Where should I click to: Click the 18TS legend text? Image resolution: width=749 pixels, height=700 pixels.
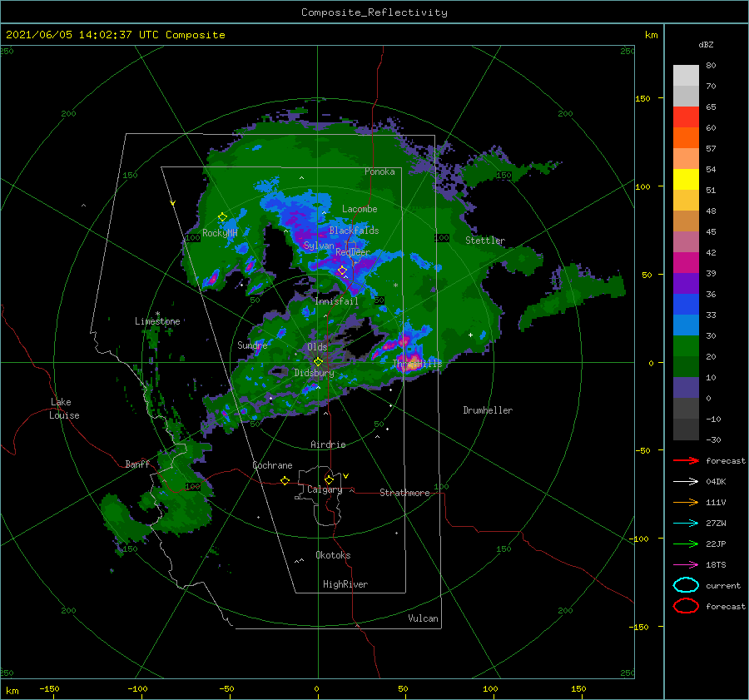tap(716, 565)
